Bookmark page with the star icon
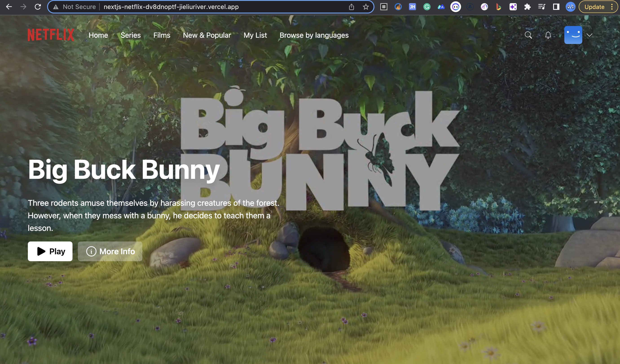Image resolution: width=620 pixels, height=364 pixels. click(366, 7)
